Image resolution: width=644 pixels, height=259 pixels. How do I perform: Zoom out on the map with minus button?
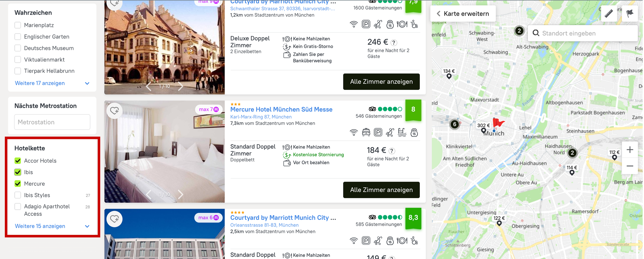coord(630,166)
